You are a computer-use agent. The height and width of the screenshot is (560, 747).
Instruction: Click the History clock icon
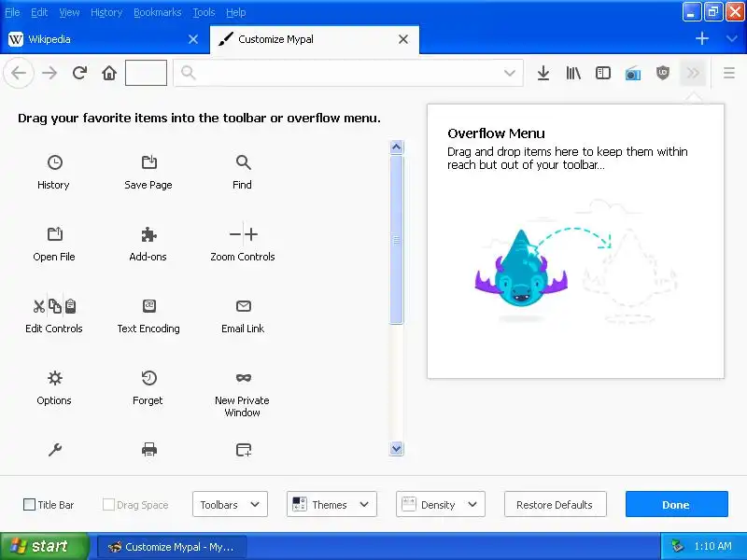55,162
